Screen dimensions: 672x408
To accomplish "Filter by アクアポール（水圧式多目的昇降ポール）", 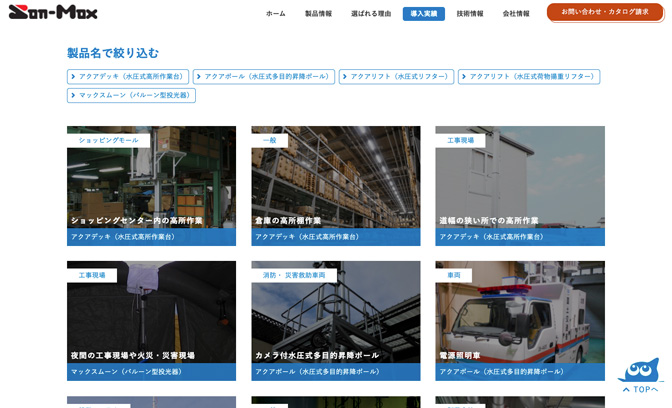I will (x=264, y=77).
